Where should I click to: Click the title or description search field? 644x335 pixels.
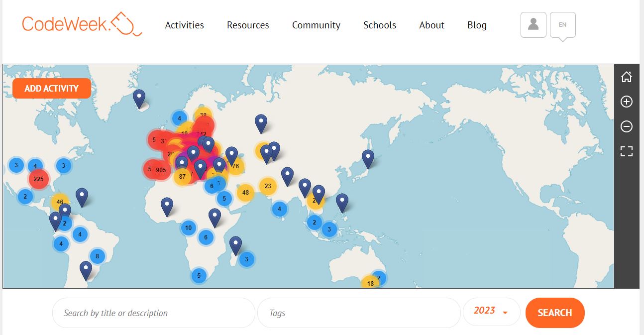pos(153,313)
